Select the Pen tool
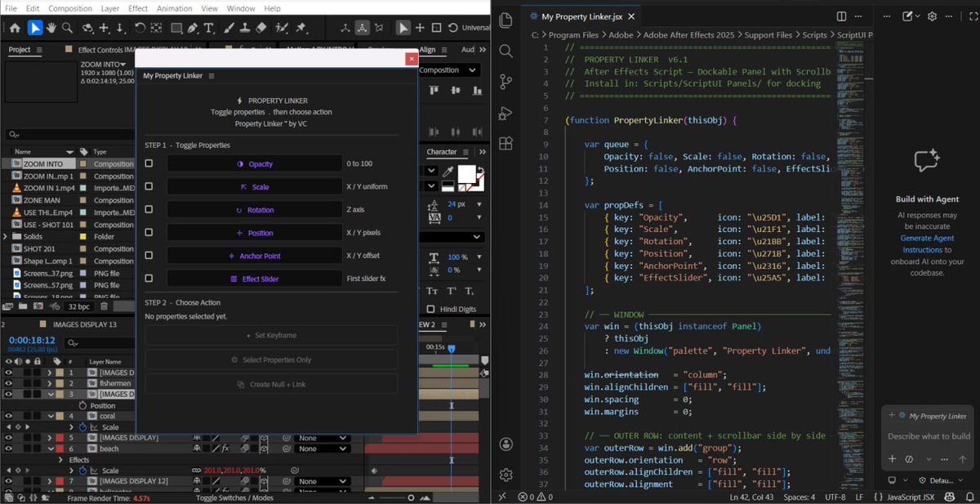 193,28
